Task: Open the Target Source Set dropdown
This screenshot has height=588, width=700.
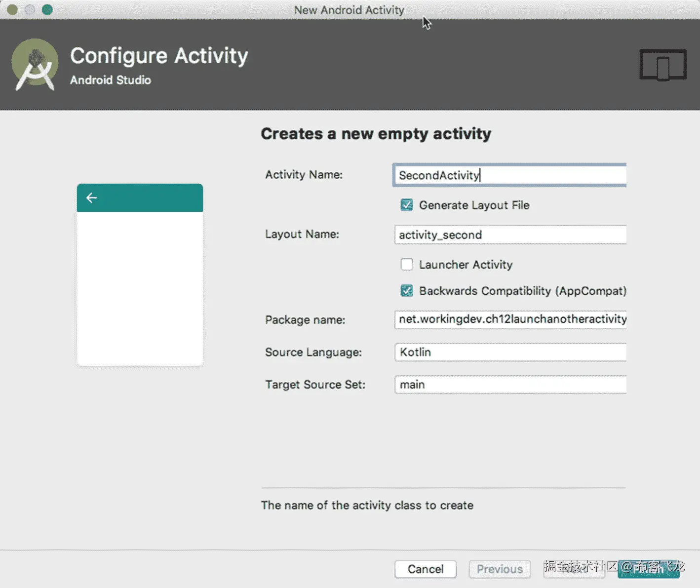Action: (x=510, y=385)
